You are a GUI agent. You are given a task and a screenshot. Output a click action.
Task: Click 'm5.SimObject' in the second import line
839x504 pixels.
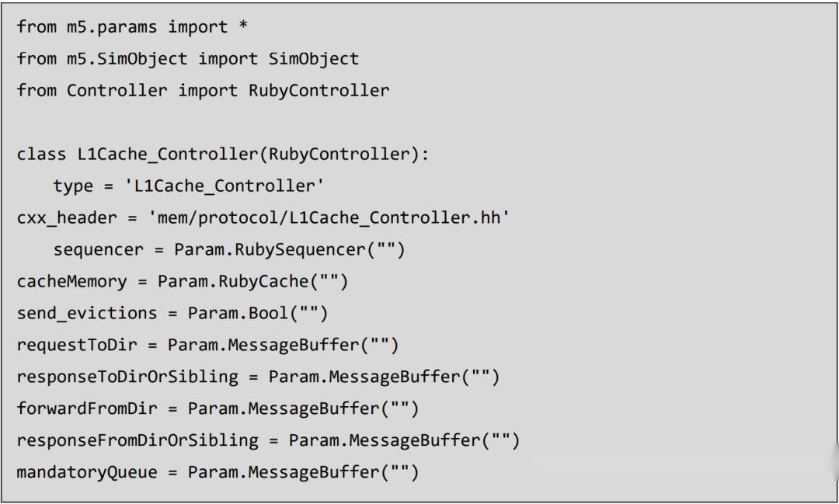(127, 59)
